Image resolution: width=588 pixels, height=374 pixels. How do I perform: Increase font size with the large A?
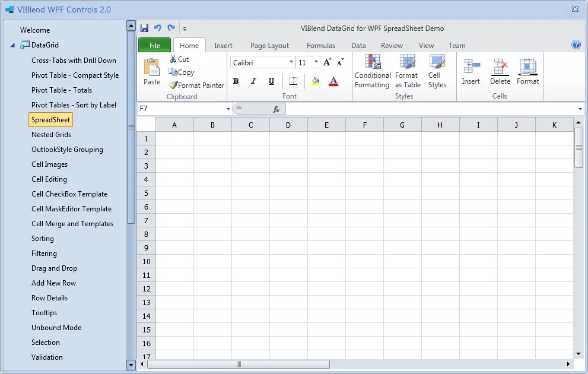point(328,62)
